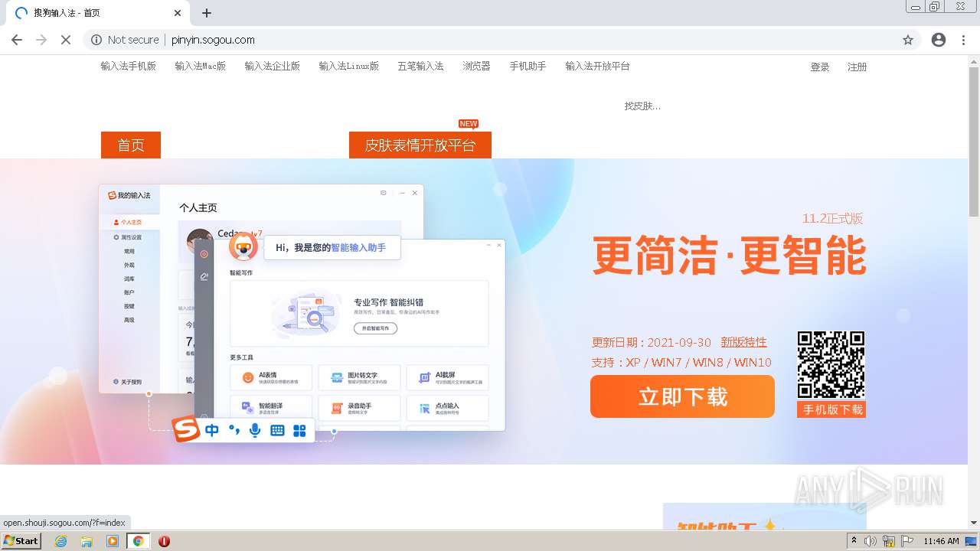Click the toolbox grid icon
This screenshot has height=551, width=980.
click(299, 431)
